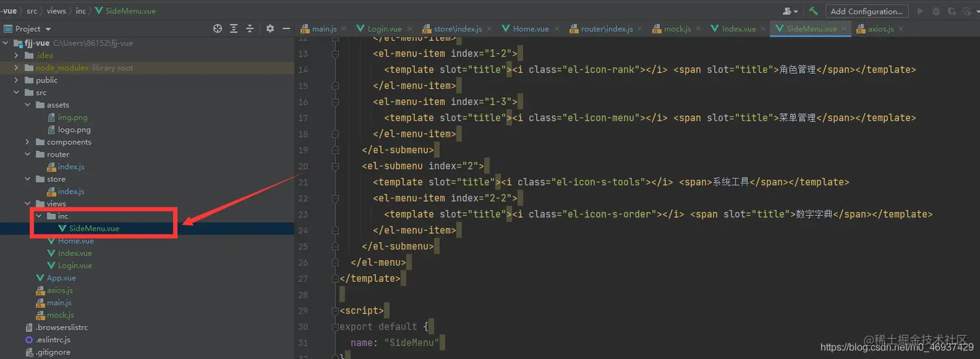Click the Add Configuration... button
This screenshot has width=980, height=359.
[x=867, y=11]
